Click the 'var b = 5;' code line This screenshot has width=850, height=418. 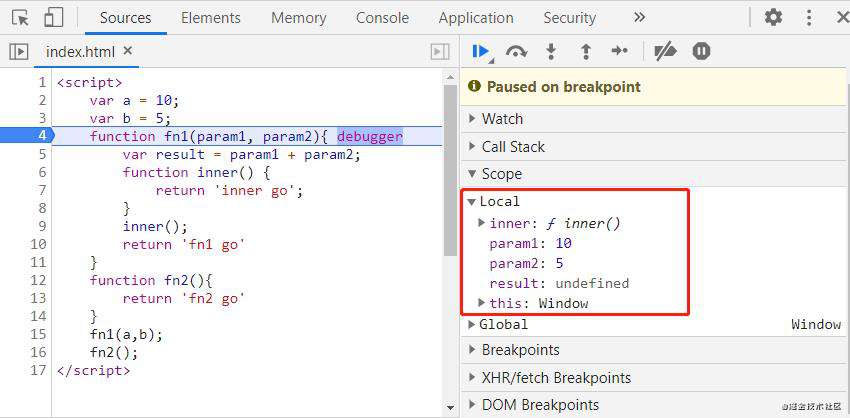pos(130,118)
